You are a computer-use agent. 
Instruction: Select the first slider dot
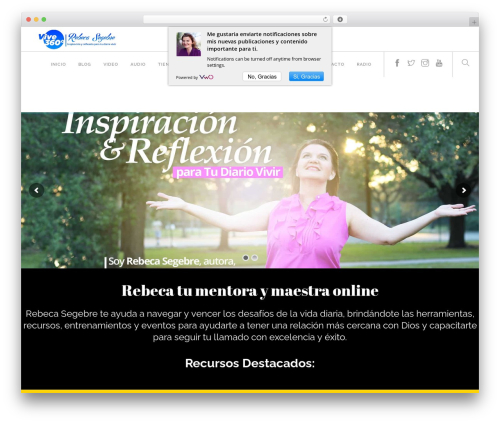(x=246, y=258)
